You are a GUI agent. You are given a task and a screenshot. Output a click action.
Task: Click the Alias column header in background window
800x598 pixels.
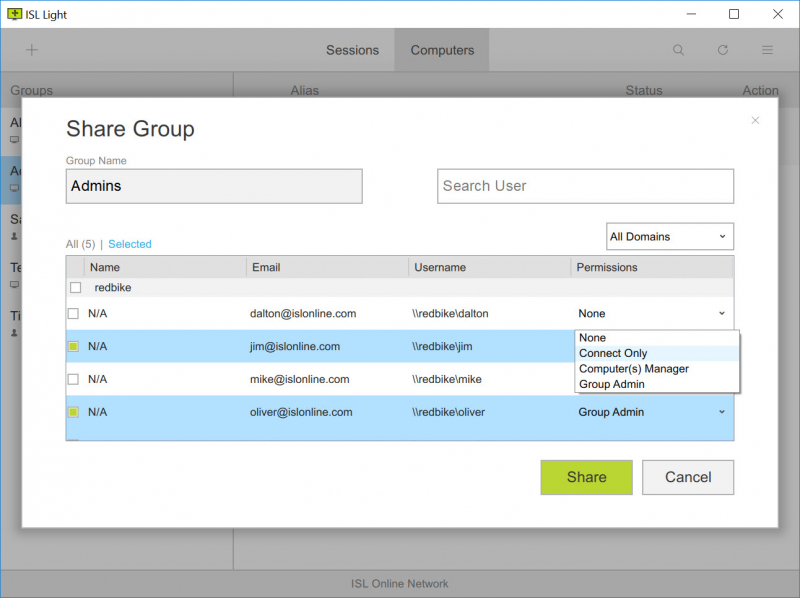[x=305, y=90]
